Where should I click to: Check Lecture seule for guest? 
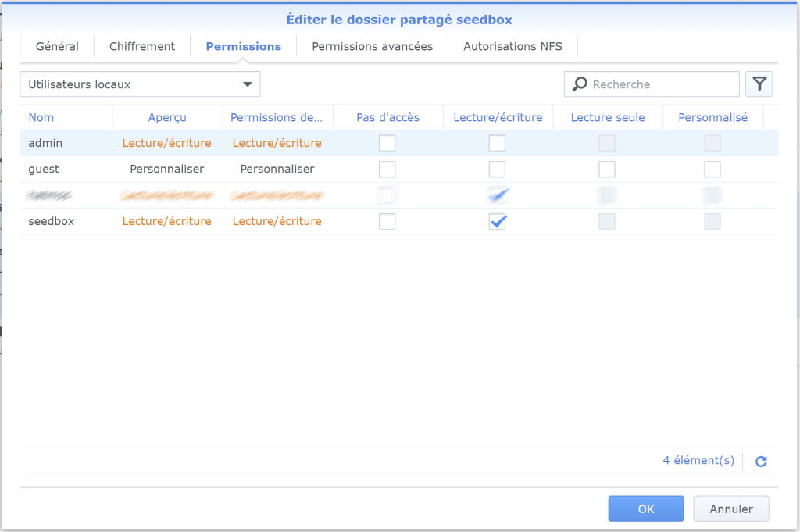pyautogui.click(x=606, y=169)
